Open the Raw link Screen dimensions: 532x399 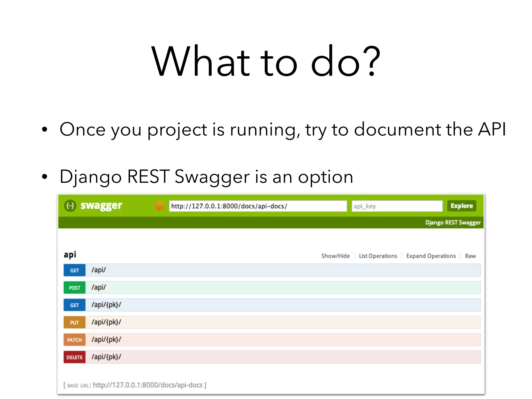click(470, 256)
